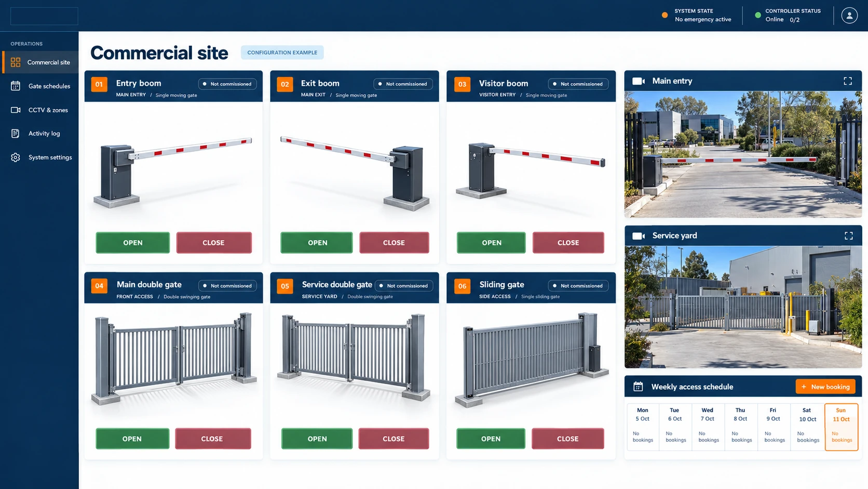Click the orange System State indicator dot

[664, 15]
